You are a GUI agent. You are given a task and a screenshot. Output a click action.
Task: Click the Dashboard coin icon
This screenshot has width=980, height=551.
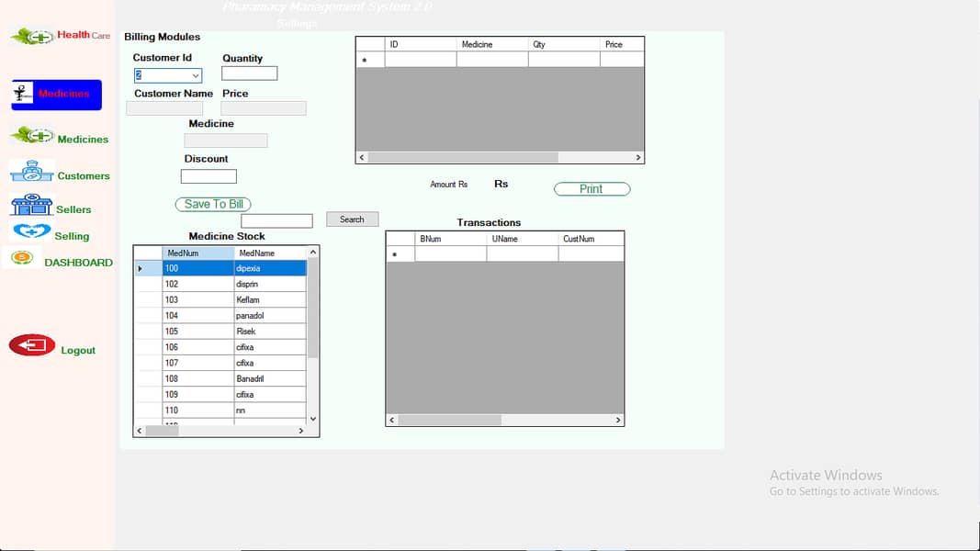(22, 259)
